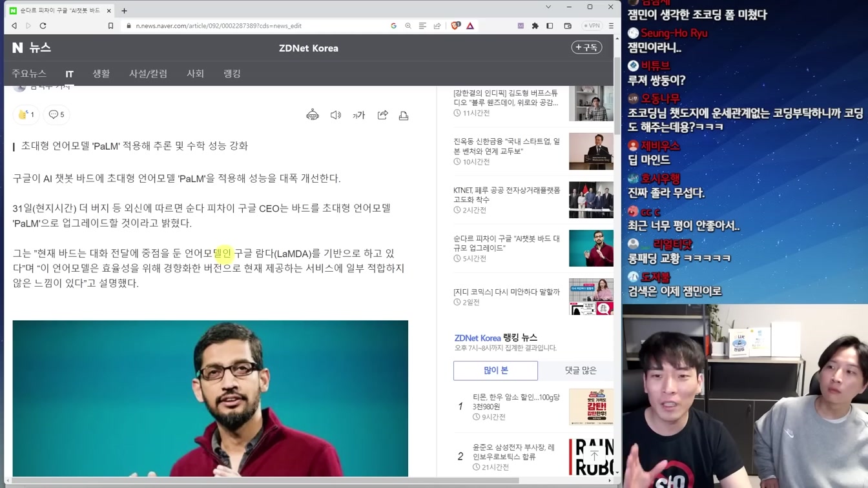The height and width of the screenshot is (488, 868).
Task: Open the browser hamburger menu
Action: [611, 26]
